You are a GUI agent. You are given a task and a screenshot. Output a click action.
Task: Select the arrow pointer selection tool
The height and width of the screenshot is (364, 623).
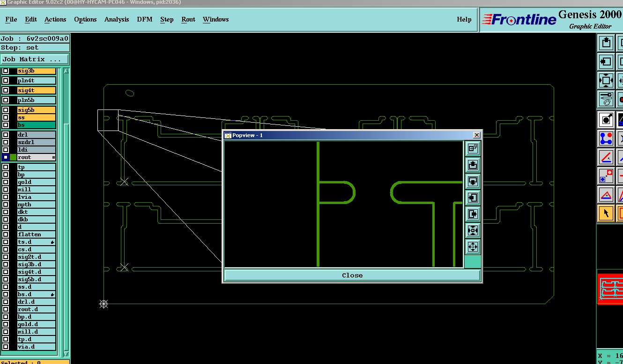606,213
